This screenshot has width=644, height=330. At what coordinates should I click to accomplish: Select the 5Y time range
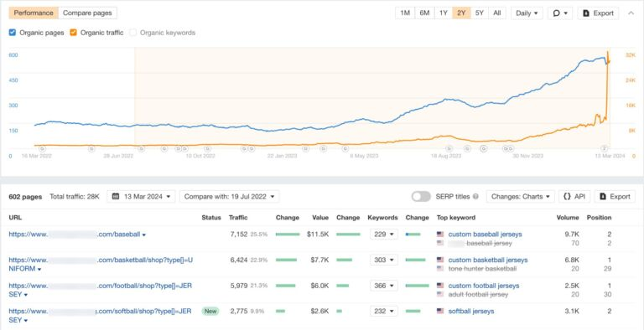[x=480, y=13]
